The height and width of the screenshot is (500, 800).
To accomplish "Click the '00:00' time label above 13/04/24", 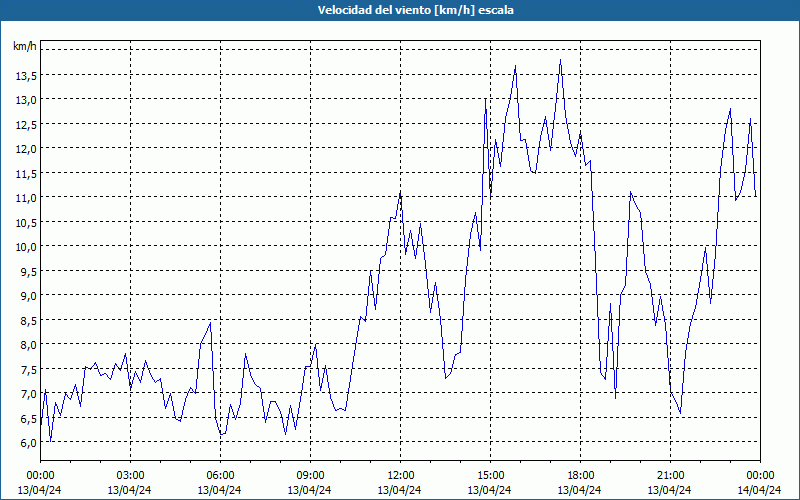I will (40, 476).
